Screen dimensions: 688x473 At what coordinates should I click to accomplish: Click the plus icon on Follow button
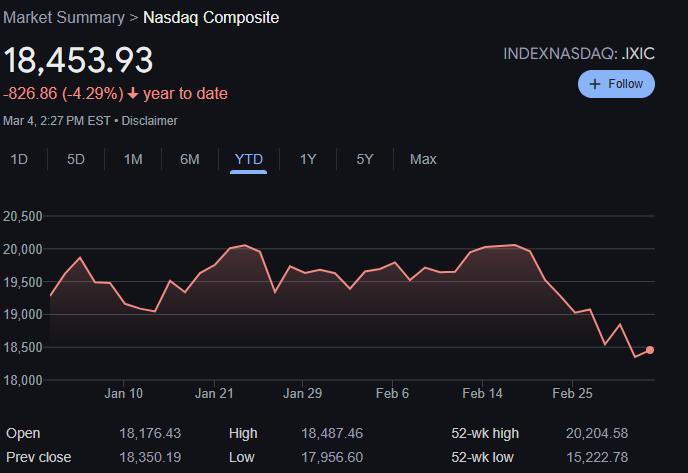(595, 84)
